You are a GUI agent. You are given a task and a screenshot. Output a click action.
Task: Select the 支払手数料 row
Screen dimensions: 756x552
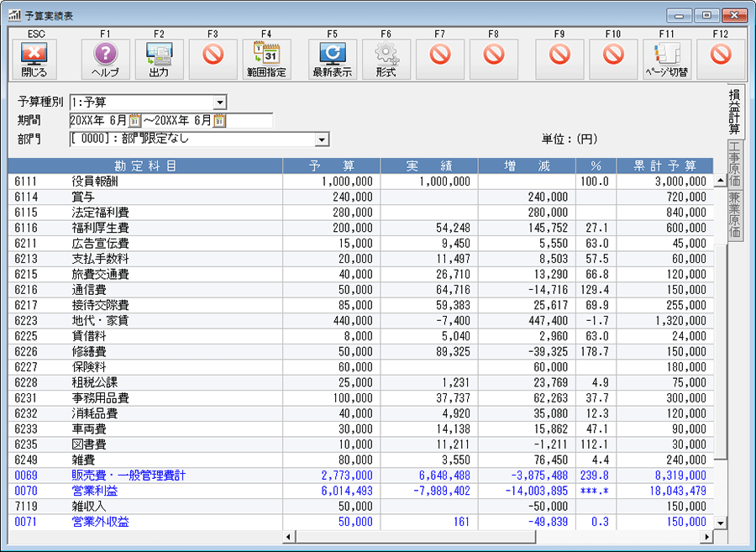[x=360, y=259]
